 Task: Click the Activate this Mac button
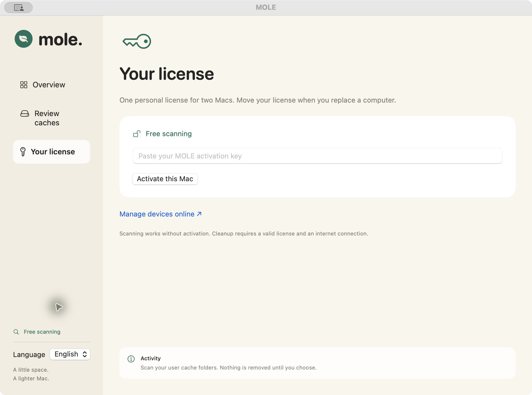pos(165,179)
